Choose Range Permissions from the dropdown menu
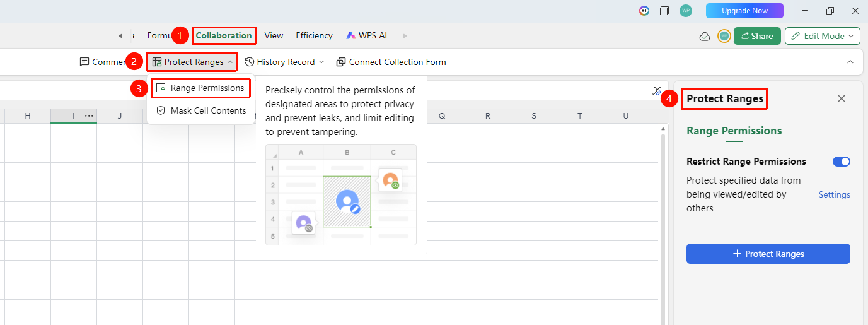Image resolution: width=868 pixels, height=325 pixels. (200, 88)
